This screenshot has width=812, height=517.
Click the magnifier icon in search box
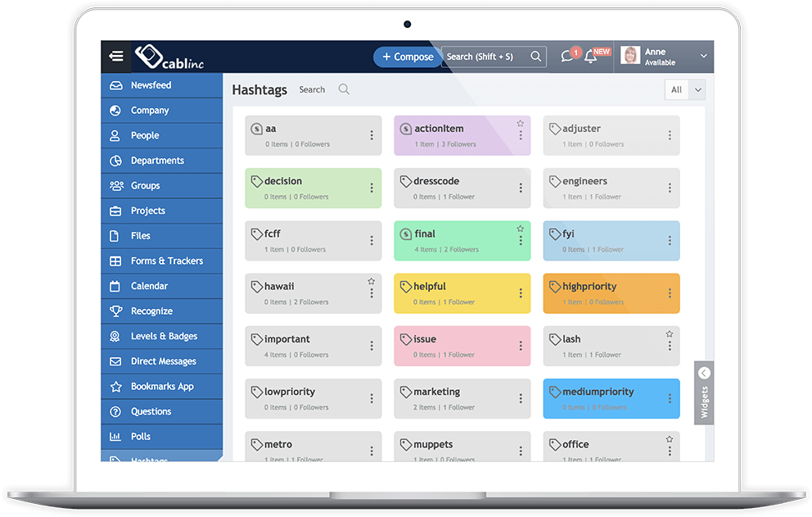536,57
